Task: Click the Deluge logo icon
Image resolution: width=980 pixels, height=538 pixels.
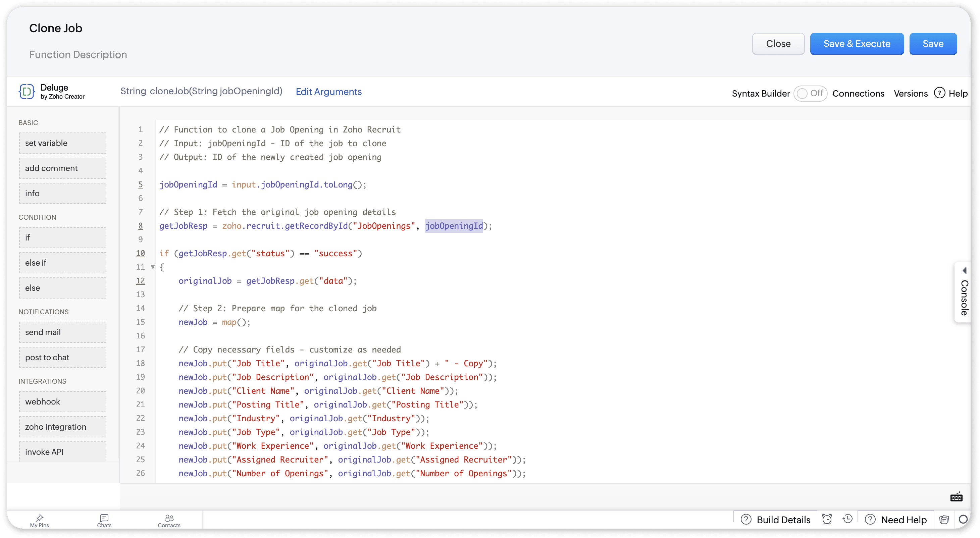Action: tap(27, 92)
